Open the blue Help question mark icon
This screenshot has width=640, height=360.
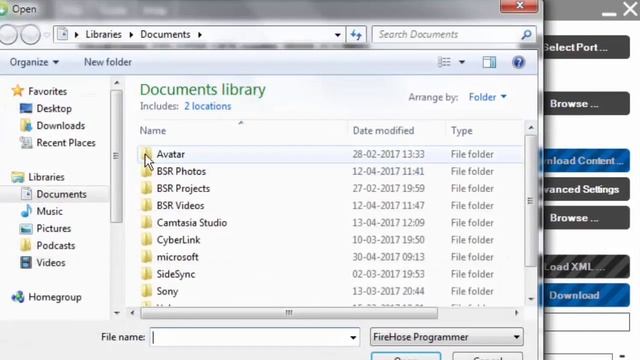[518, 62]
